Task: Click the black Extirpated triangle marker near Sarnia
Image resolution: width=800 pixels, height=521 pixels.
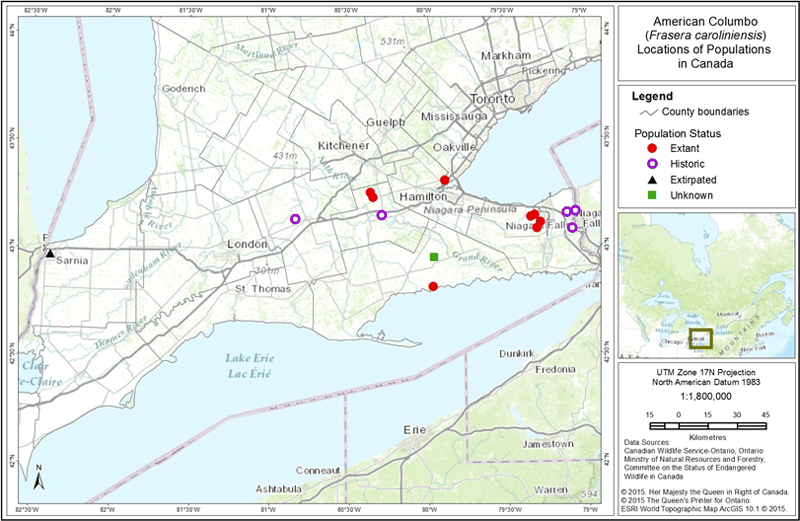Action: point(50,252)
